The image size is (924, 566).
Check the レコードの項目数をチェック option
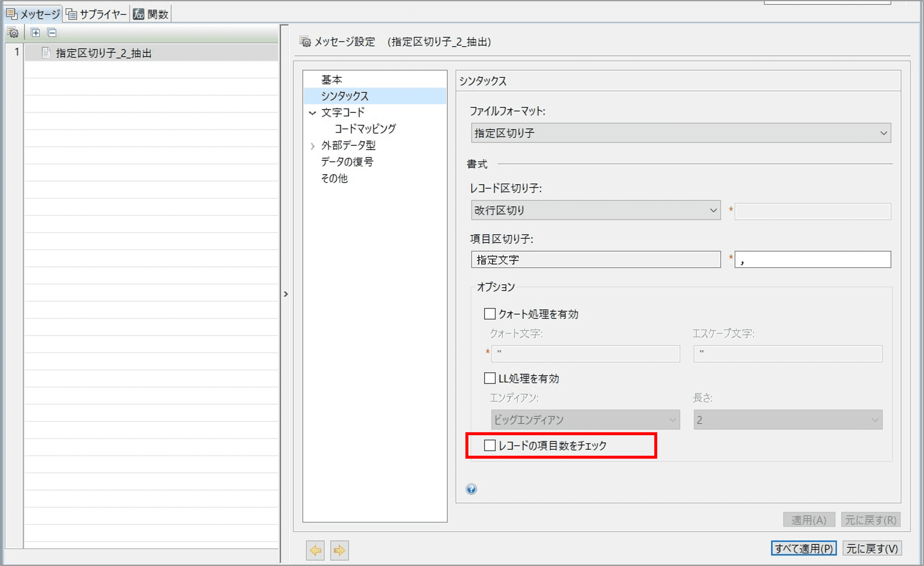[x=490, y=445]
